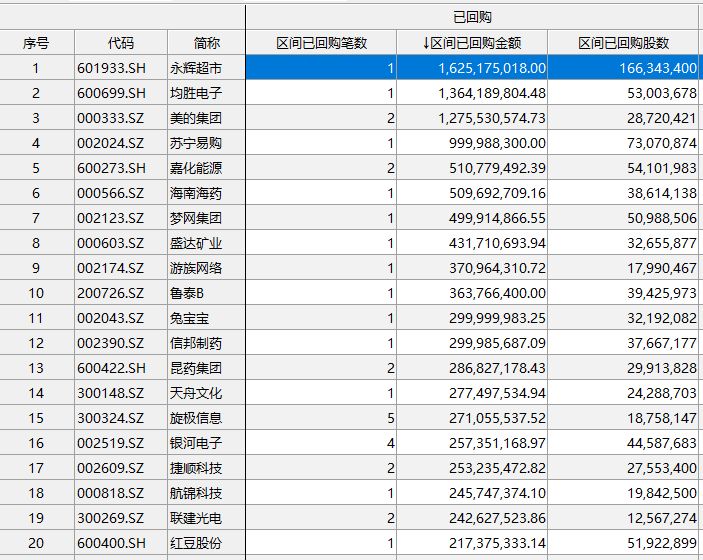Select stock code 000333.SZ
This screenshot has width=703, height=560.
[x=111, y=118]
